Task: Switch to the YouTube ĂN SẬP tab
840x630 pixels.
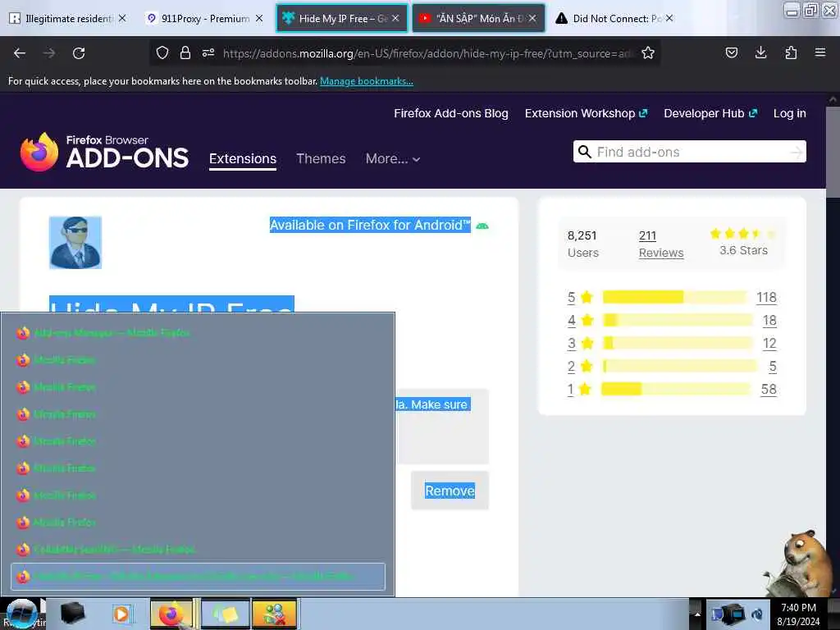Action: (x=478, y=18)
